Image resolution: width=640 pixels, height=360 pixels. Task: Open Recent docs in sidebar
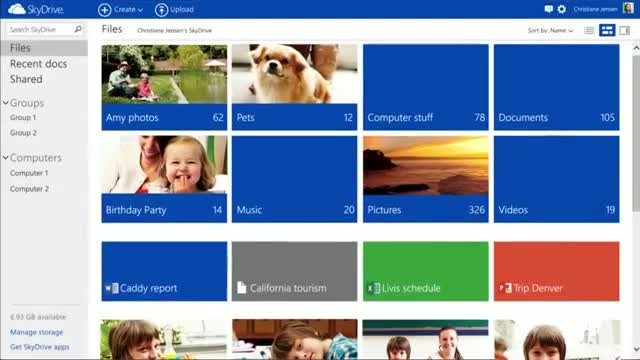click(38, 64)
